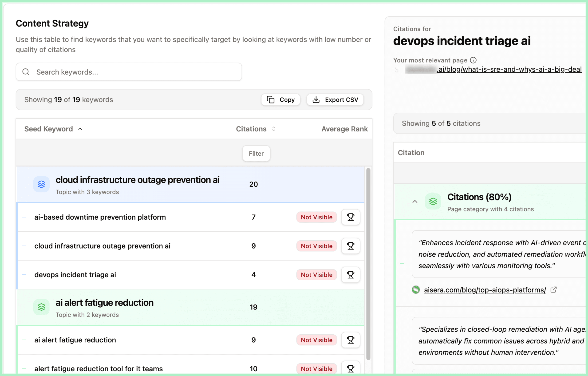Click Export CSV button
This screenshot has width=588, height=376.
335,100
